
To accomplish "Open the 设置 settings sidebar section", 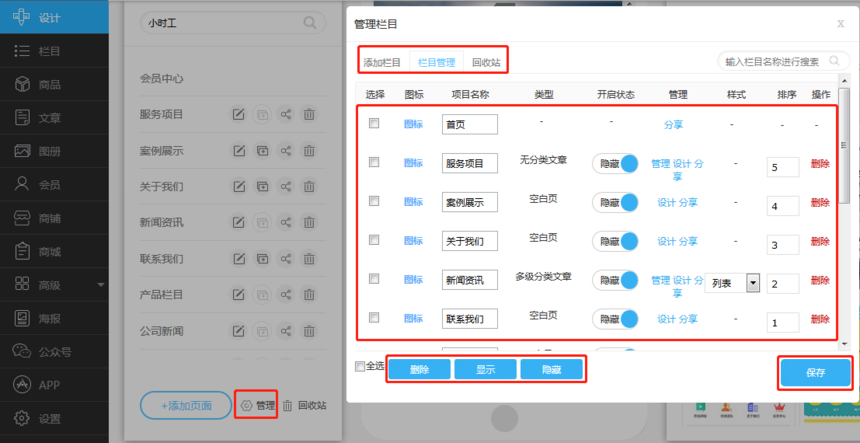I will (54, 419).
